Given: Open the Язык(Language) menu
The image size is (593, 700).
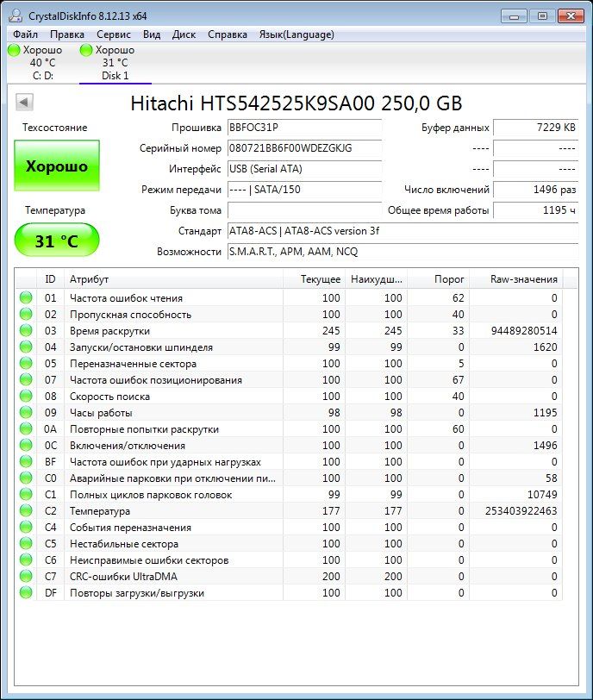Looking at the screenshot, I should (x=296, y=34).
